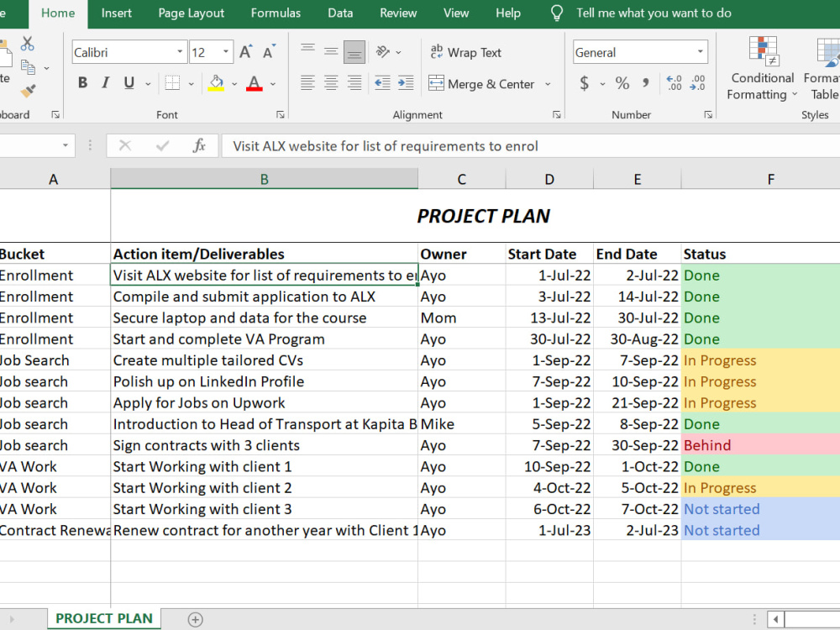Go to the Review tab
Image resolution: width=840 pixels, height=630 pixels.
[x=398, y=13]
